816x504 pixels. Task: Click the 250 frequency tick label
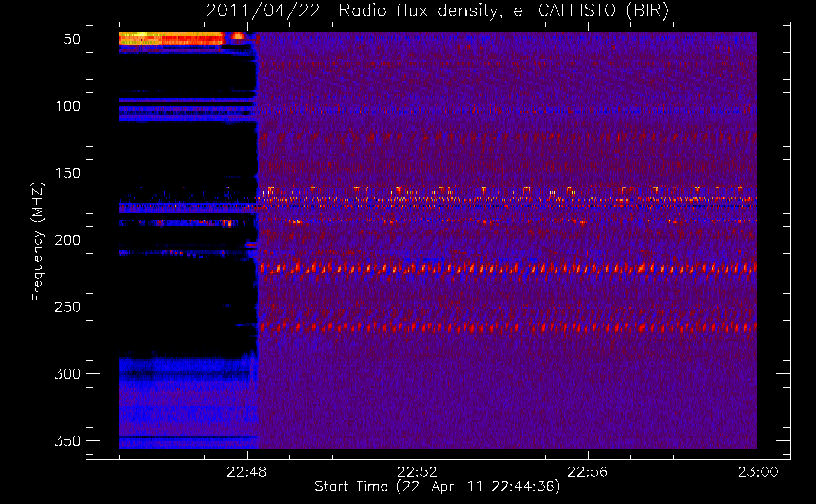click(68, 307)
